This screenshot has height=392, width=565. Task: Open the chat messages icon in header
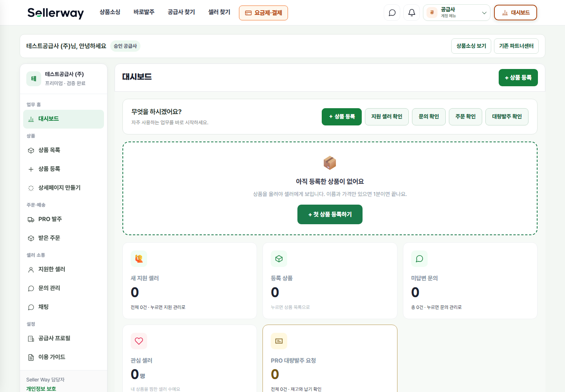pyautogui.click(x=392, y=13)
